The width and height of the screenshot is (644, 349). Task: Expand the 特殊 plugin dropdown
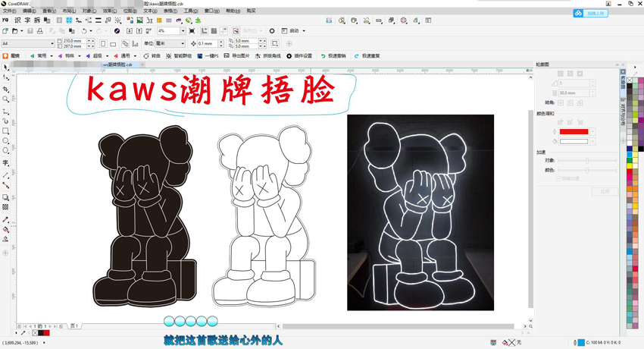80,56
